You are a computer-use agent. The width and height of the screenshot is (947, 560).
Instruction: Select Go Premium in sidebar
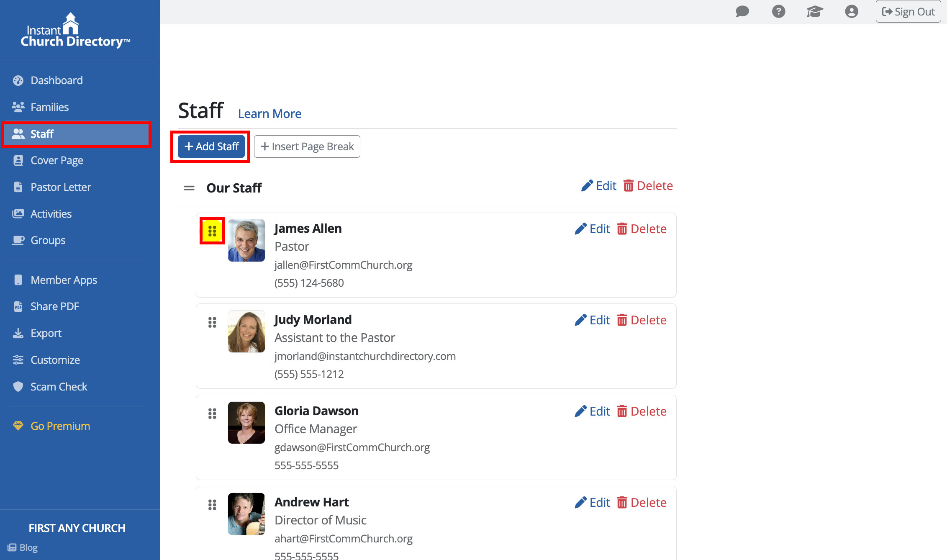tap(60, 426)
